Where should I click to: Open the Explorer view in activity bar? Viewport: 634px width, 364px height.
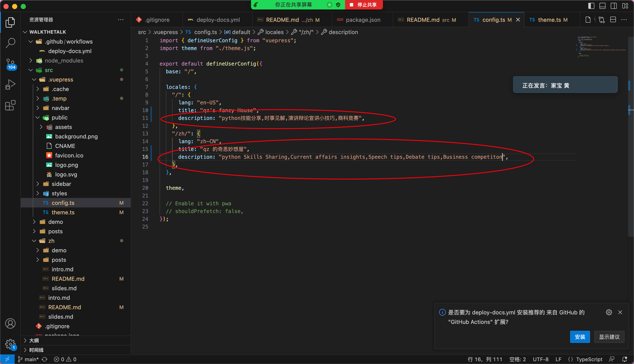[x=10, y=22]
